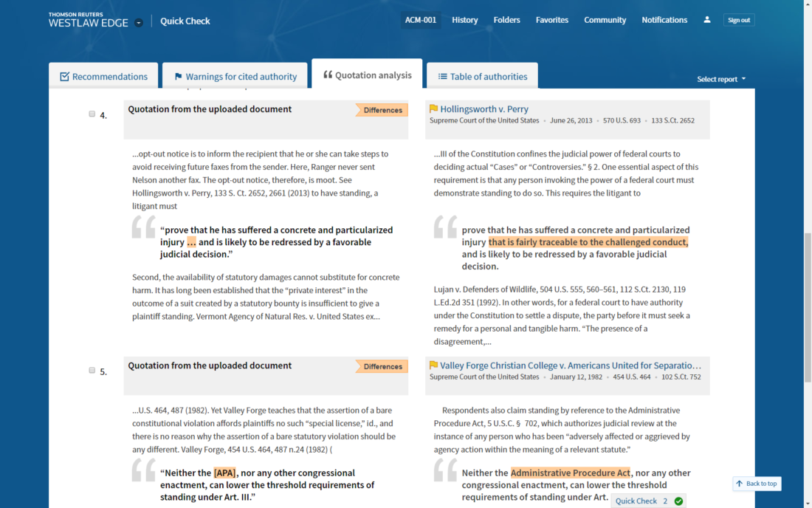The height and width of the screenshot is (508, 812).
Task: Click the Differences badge on quotation 4
Action: (382, 110)
